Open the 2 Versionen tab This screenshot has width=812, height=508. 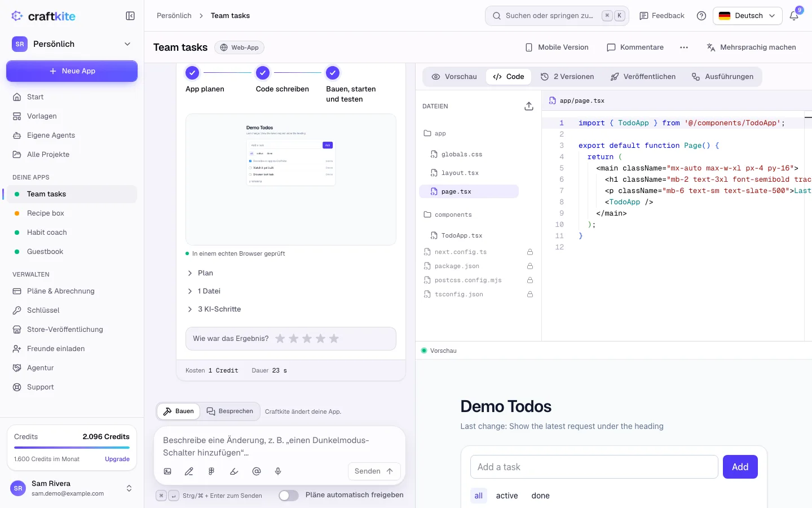coord(567,77)
